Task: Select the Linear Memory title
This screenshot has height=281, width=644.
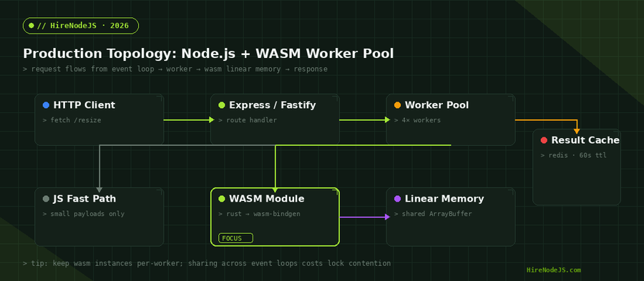Action: click(x=444, y=199)
